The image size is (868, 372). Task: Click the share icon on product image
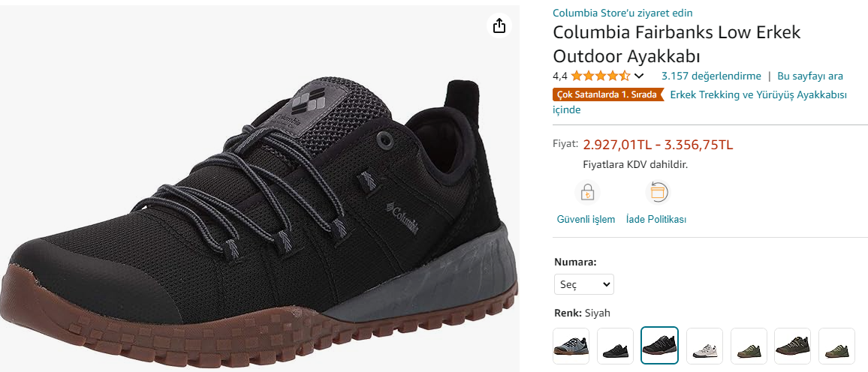(499, 26)
